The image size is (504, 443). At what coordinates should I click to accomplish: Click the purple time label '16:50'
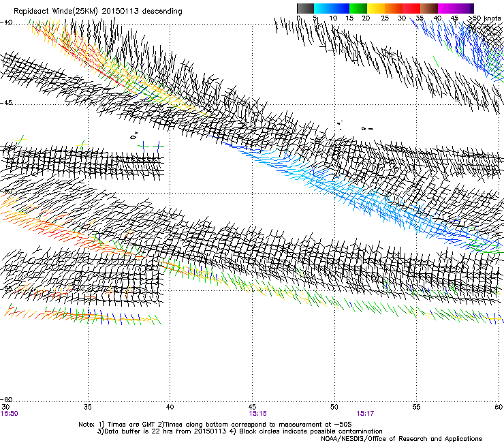[x=10, y=414]
